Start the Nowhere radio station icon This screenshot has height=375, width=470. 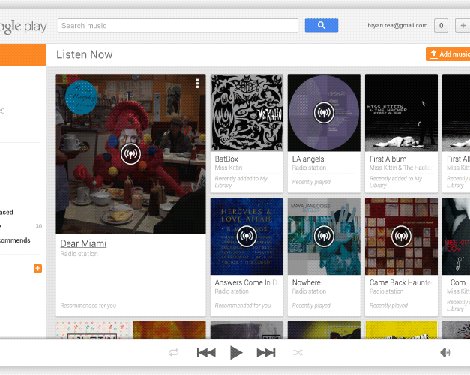click(x=324, y=236)
